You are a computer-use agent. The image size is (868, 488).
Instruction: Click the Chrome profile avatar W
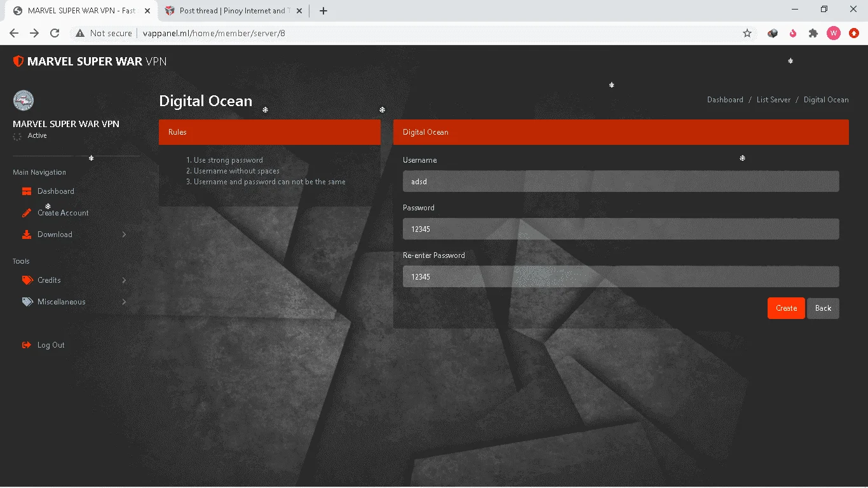click(x=834, y=33)
